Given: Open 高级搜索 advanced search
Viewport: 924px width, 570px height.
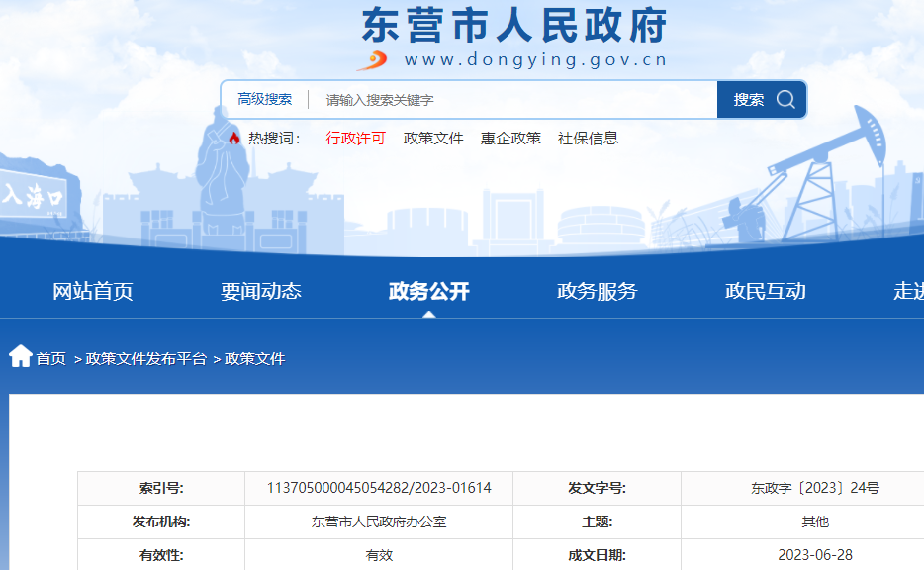Looking at the screenshot, I should [264, 99].
